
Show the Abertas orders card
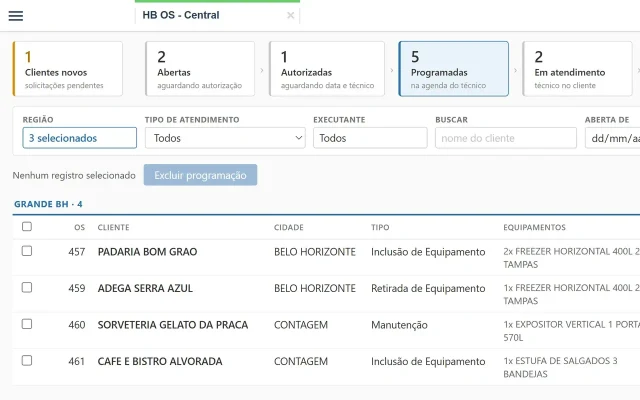click(x=200, y=69)
